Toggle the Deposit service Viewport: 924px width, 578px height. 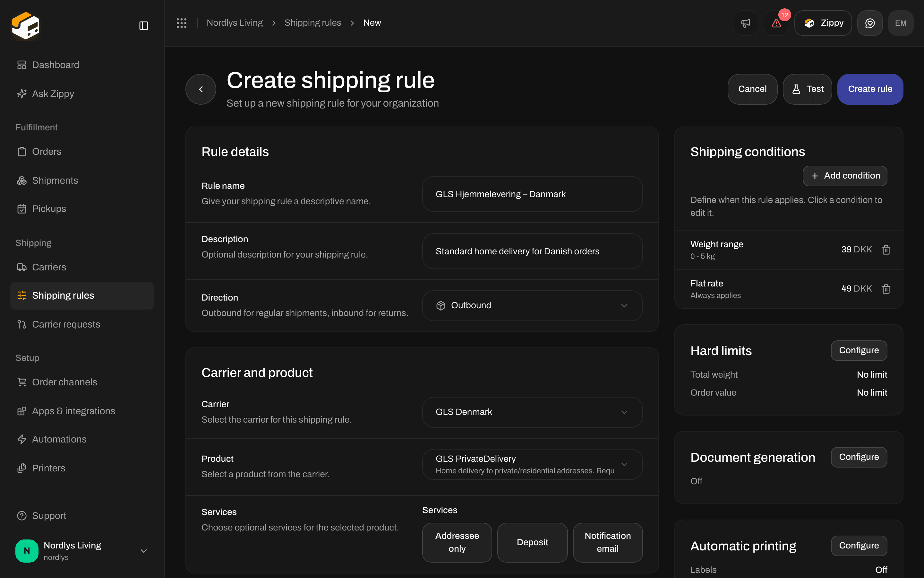click(532, 542)
